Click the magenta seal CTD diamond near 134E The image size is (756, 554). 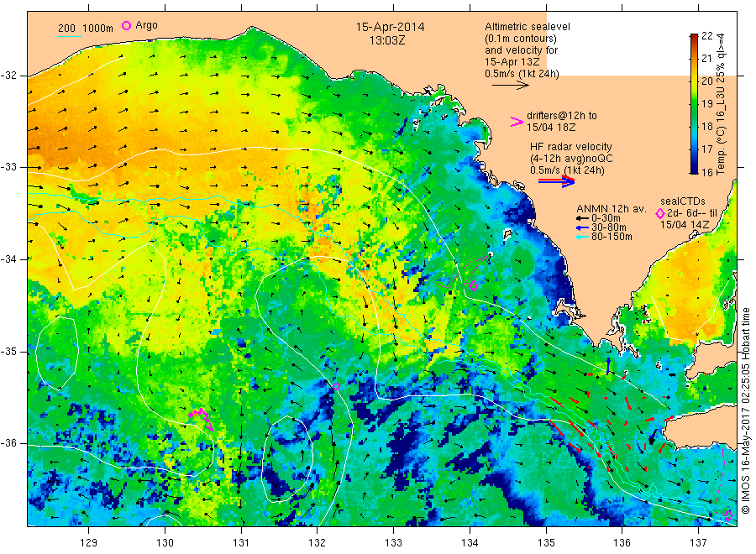coord(474,285)
